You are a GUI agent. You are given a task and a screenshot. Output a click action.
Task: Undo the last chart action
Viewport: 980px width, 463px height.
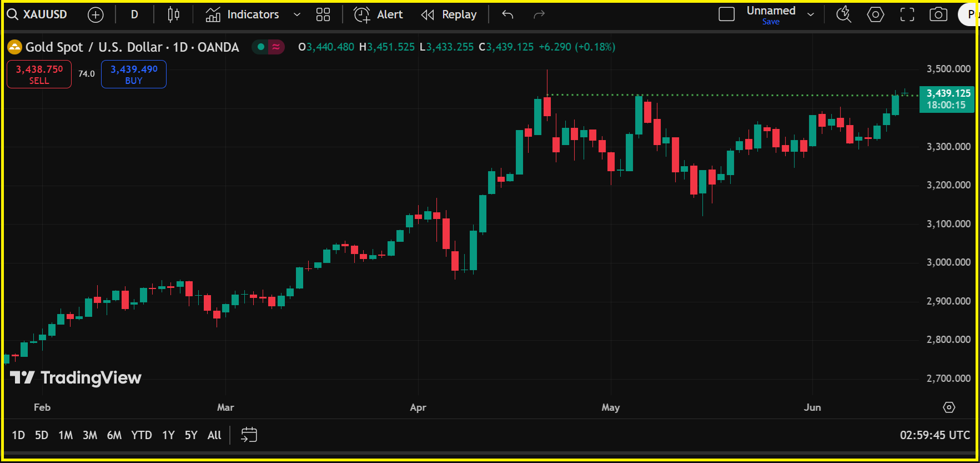[x=507, y=15]
